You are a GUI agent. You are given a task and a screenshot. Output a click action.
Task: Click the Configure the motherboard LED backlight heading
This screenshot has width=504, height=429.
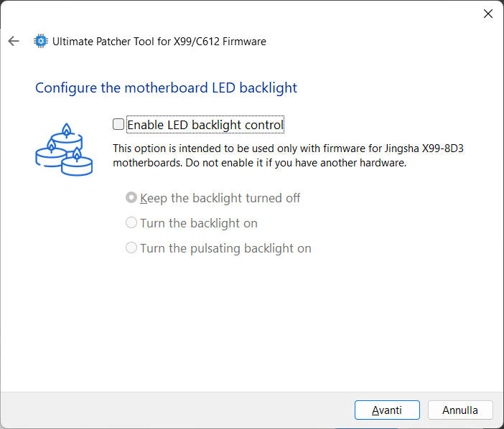166,88
